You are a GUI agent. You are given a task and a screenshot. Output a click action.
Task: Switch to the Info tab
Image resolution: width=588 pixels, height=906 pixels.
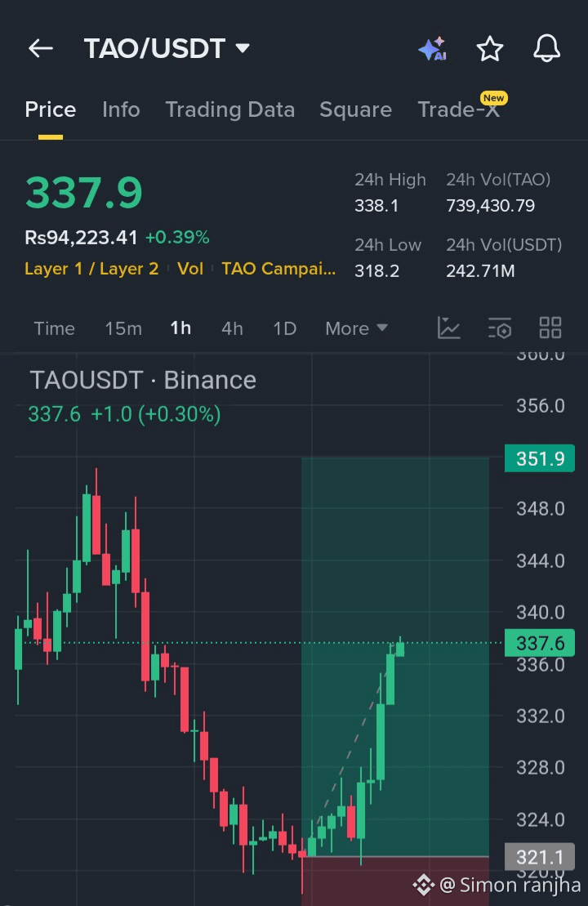pos(121,109)
